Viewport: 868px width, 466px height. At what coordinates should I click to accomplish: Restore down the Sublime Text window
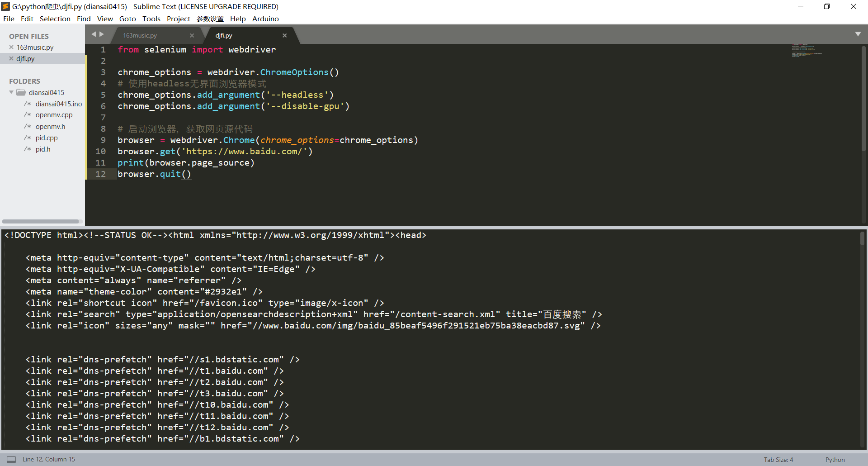pyautogui.click(x=827, y=6)
